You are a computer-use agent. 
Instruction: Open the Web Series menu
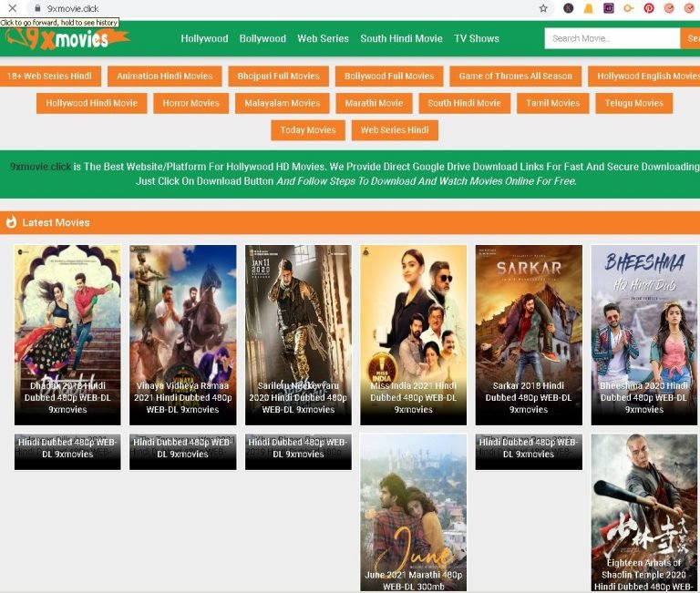click(324, 38)
